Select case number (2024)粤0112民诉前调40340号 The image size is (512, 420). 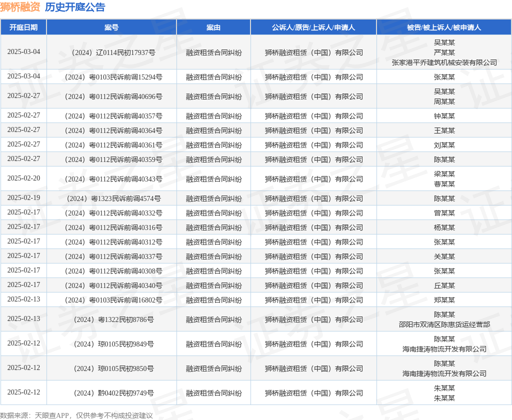[x=113, y=285]
